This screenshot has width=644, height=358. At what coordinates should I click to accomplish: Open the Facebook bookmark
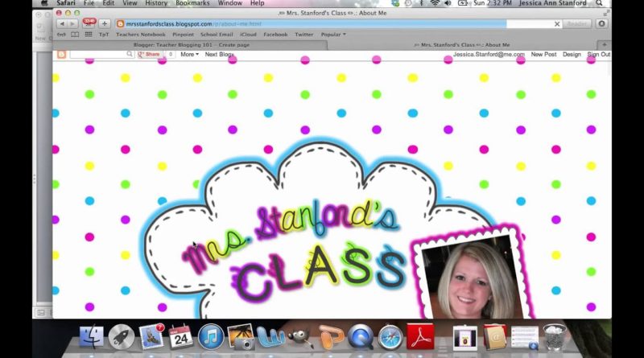click(275, 35)
